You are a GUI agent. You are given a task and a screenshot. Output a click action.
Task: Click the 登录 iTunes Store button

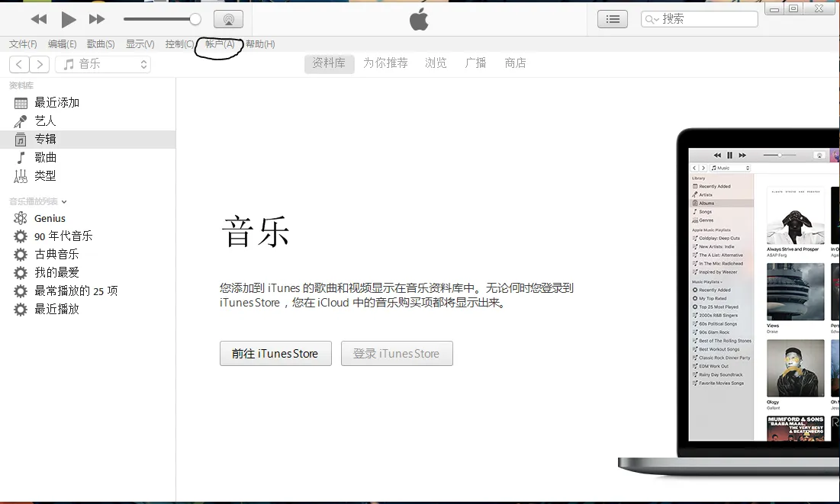pos(397,353)
